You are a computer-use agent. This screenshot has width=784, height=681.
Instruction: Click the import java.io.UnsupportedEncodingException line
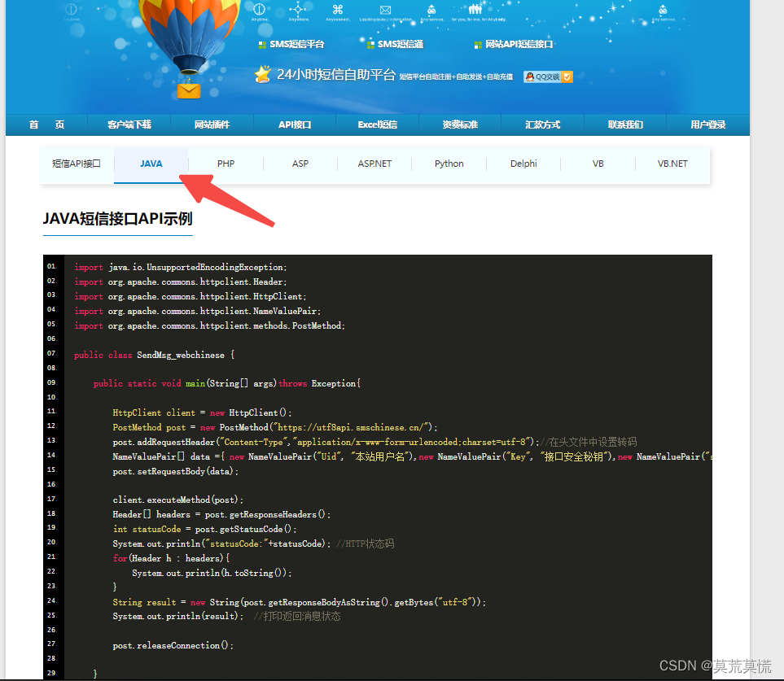pos(181,268)
